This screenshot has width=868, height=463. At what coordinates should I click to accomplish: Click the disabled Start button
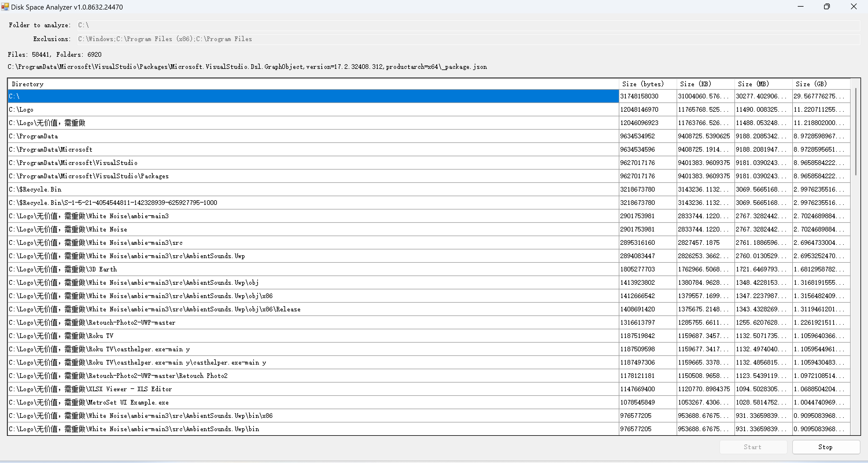[x=753, y=447]
